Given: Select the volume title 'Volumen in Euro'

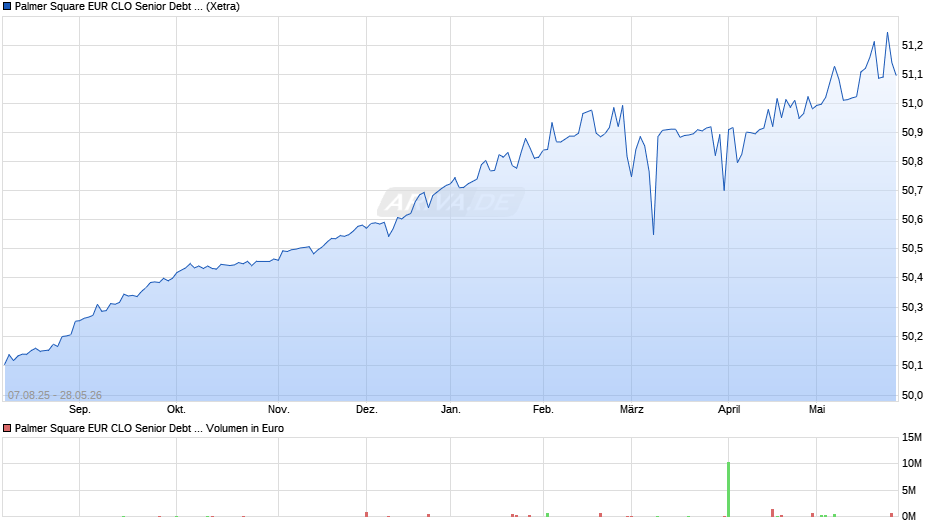Looking at the screenshot, I should [x=245, y=428].
